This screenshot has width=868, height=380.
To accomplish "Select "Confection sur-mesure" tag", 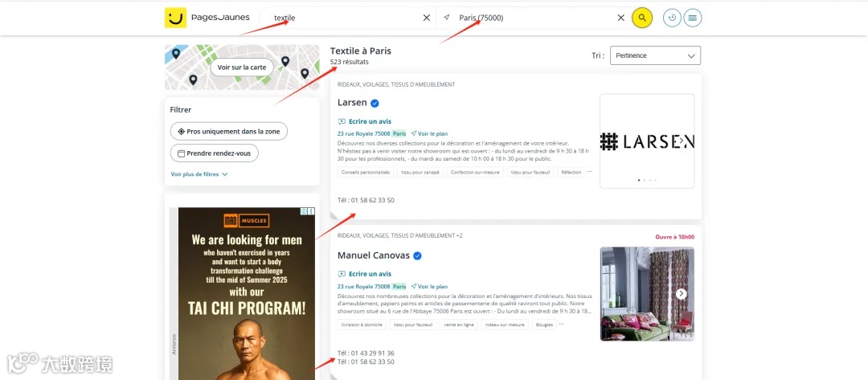I will coord(474,172).
